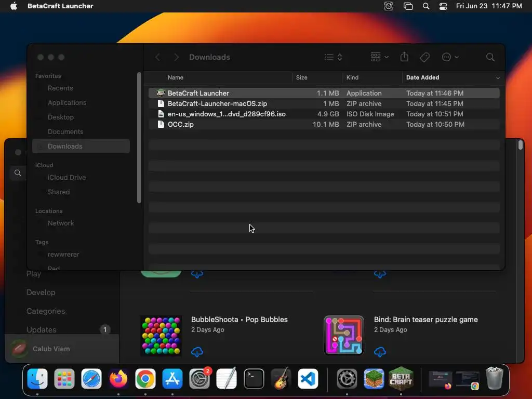532x399 pixels.
Task: Click the OCC.zip file icon
Action: click(161, 125)
